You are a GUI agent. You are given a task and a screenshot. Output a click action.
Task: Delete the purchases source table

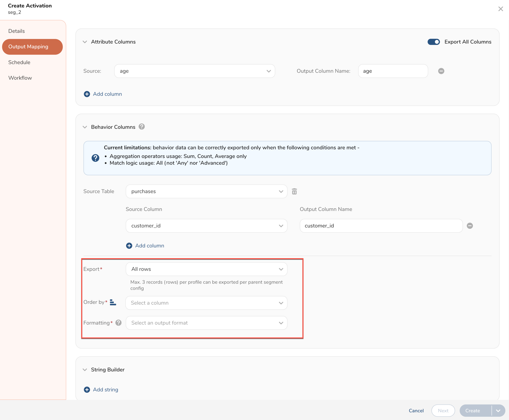point(294,191)
